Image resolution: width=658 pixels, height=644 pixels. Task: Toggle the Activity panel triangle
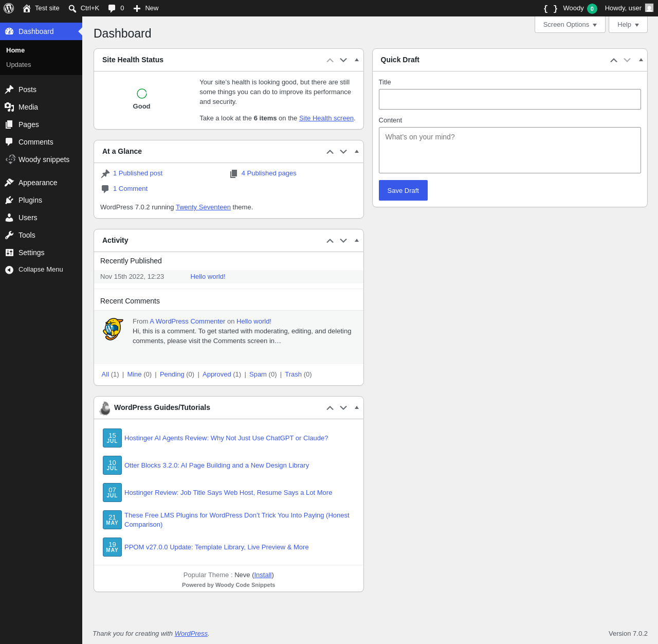coord(357,240)
